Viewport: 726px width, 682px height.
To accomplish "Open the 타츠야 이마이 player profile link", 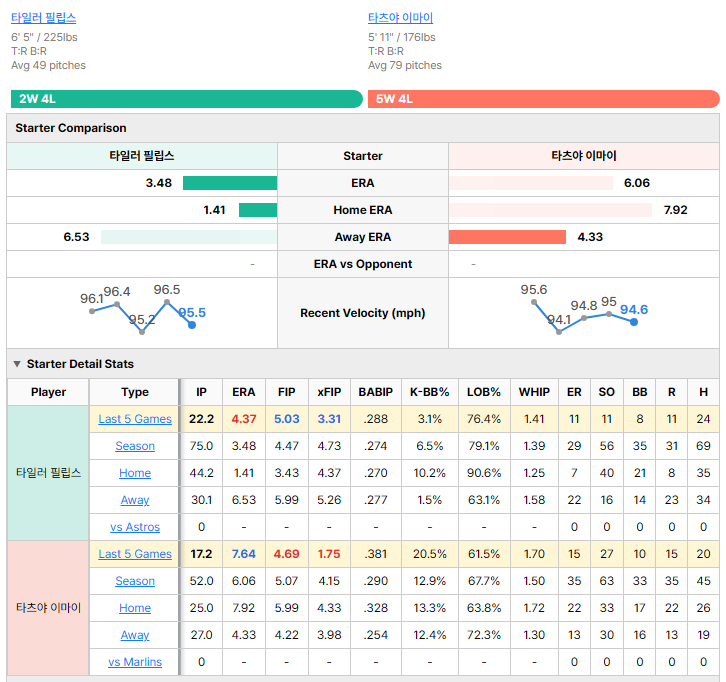I will [x=401, y=18].
